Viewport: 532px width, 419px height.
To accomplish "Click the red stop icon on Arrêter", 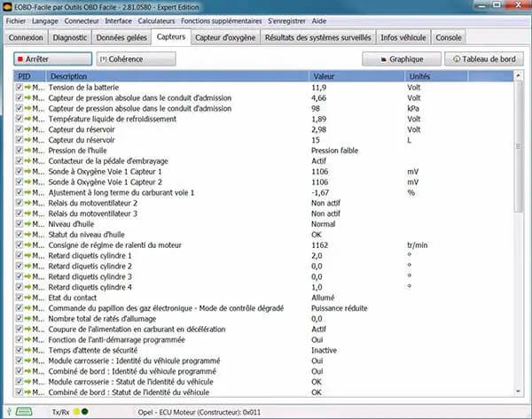I will coord(20,58).
